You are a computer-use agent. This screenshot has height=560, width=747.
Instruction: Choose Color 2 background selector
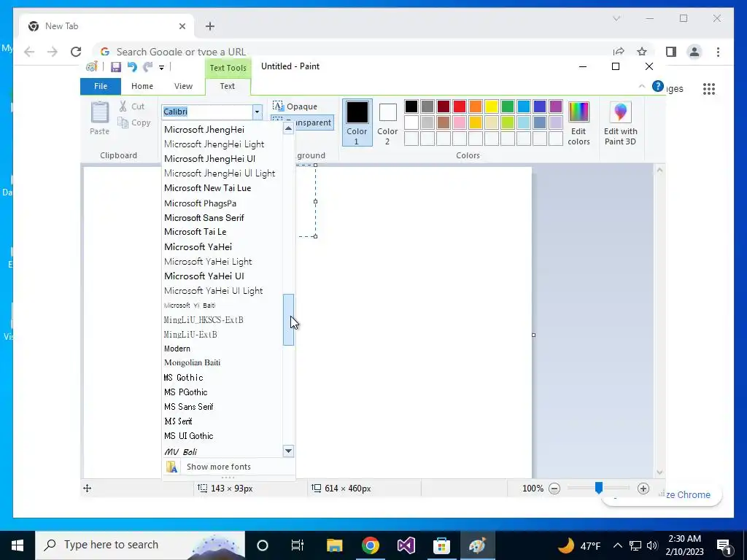point(387,122)
